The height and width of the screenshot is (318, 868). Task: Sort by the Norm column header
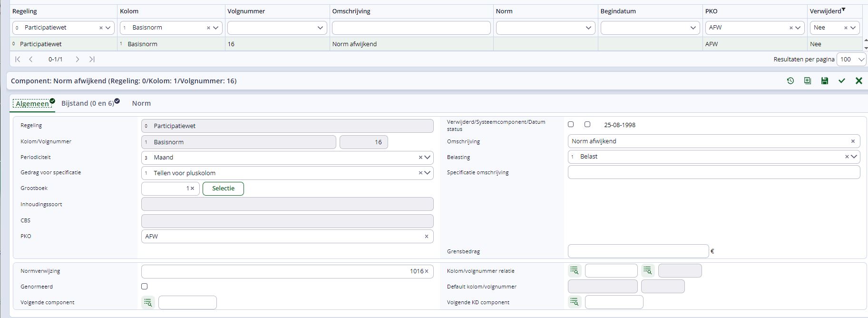tap(504, 11)
